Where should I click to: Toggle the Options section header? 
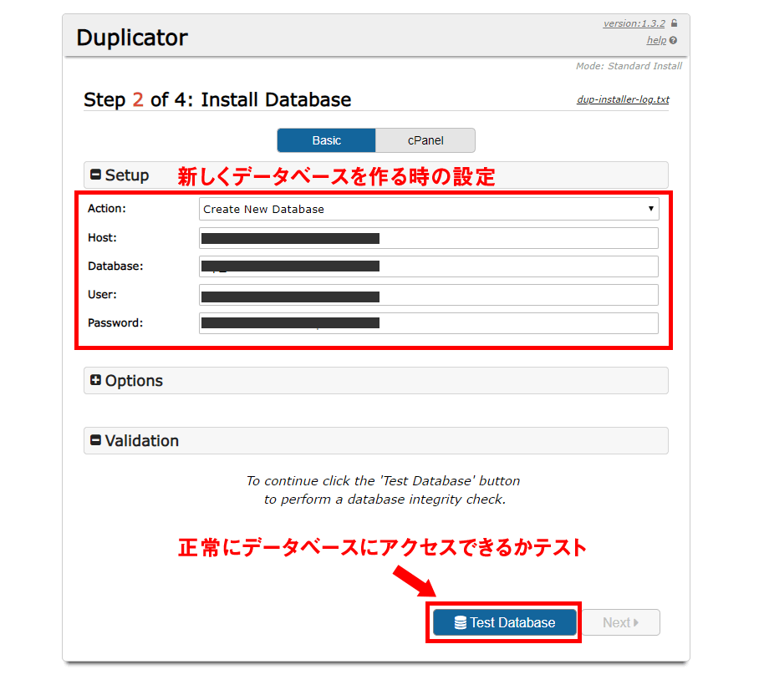[375, 381]
